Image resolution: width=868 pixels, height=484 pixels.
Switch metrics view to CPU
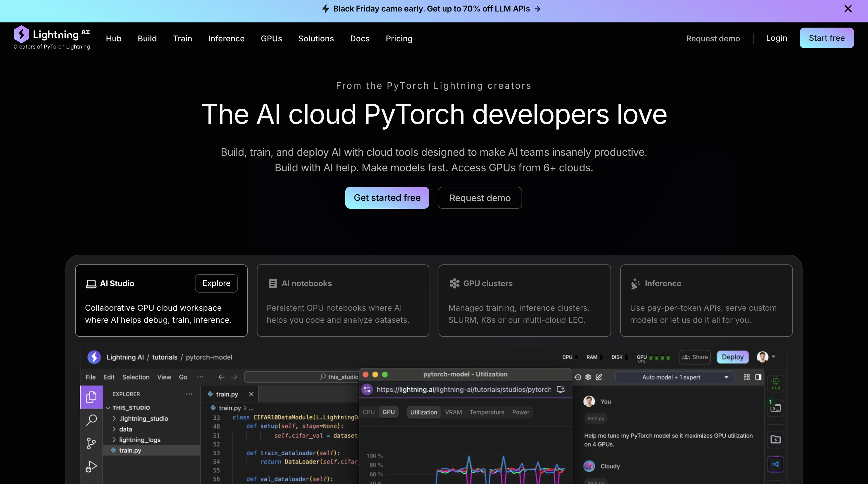[368, 412]
